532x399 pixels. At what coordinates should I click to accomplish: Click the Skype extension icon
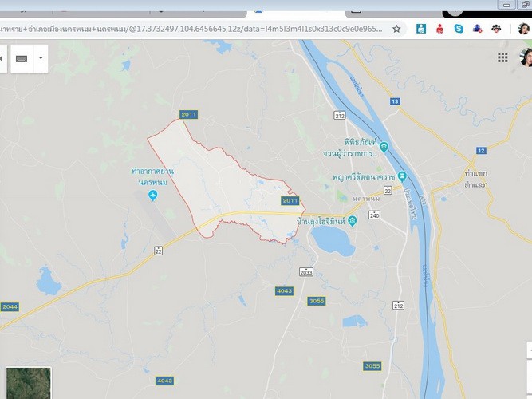[x=459, y=29]
